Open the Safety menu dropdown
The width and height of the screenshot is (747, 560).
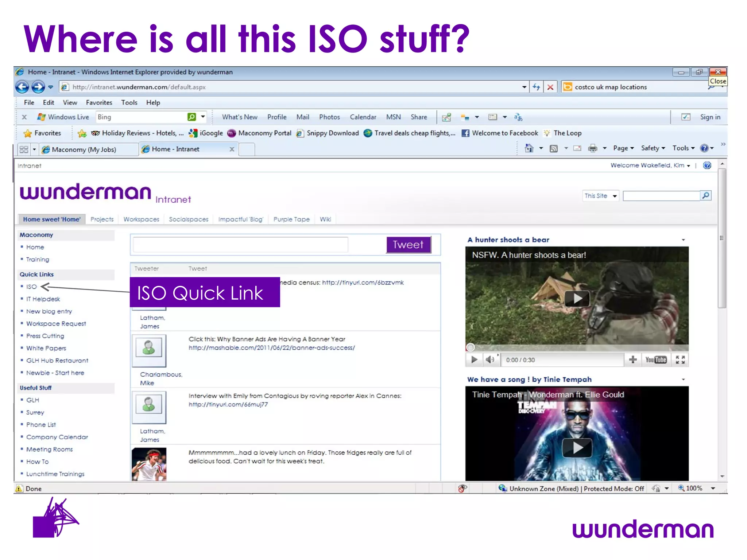[653, 148]
